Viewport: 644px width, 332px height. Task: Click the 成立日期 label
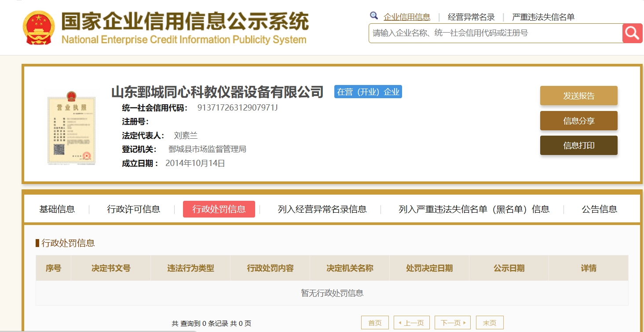(x=140, y=163)
